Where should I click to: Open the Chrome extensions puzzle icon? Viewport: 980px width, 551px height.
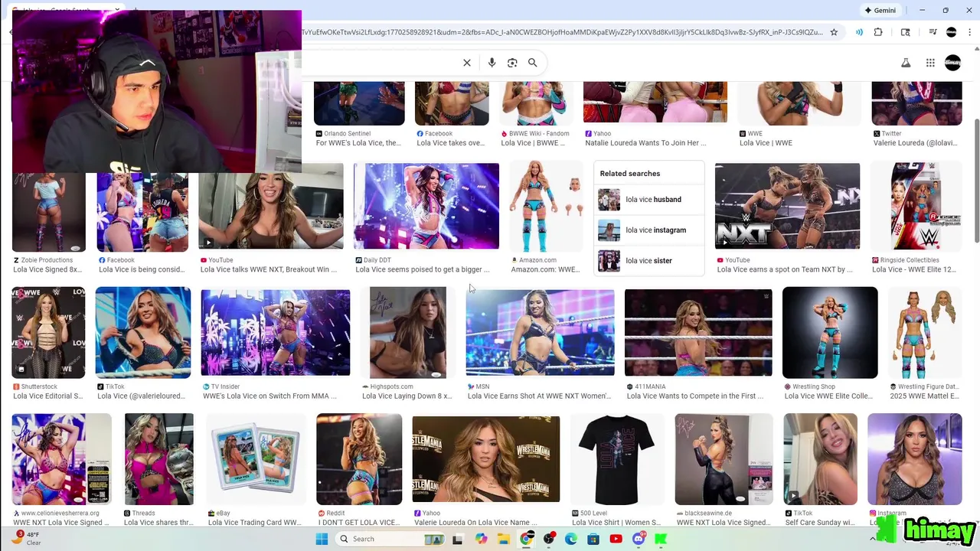pos(878,32)
